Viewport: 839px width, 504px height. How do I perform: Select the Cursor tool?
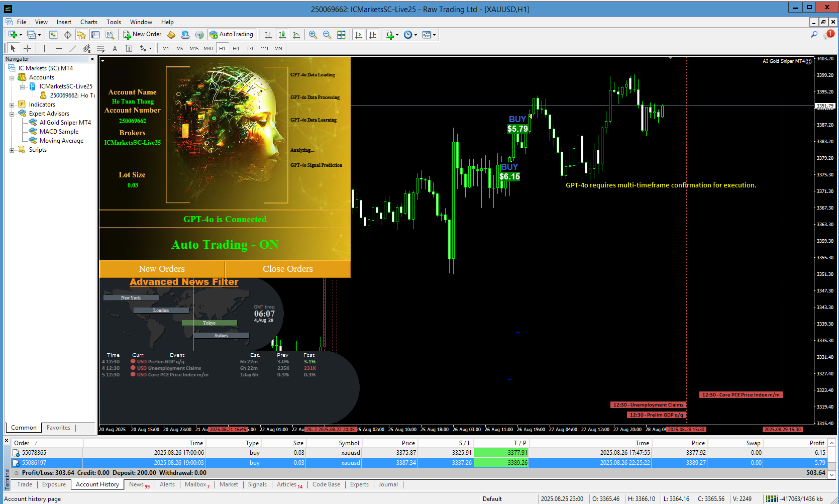point(13,48)
